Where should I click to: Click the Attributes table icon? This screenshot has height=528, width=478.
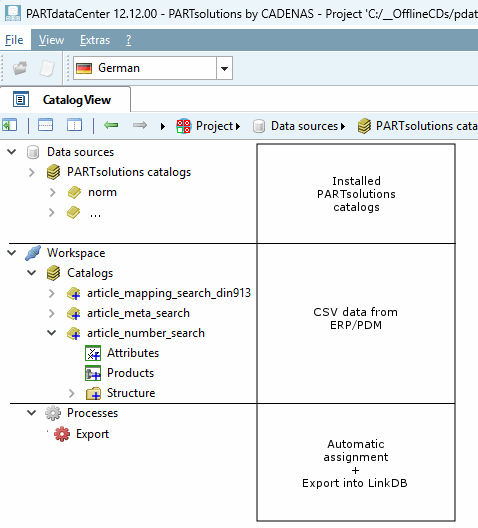93,353
